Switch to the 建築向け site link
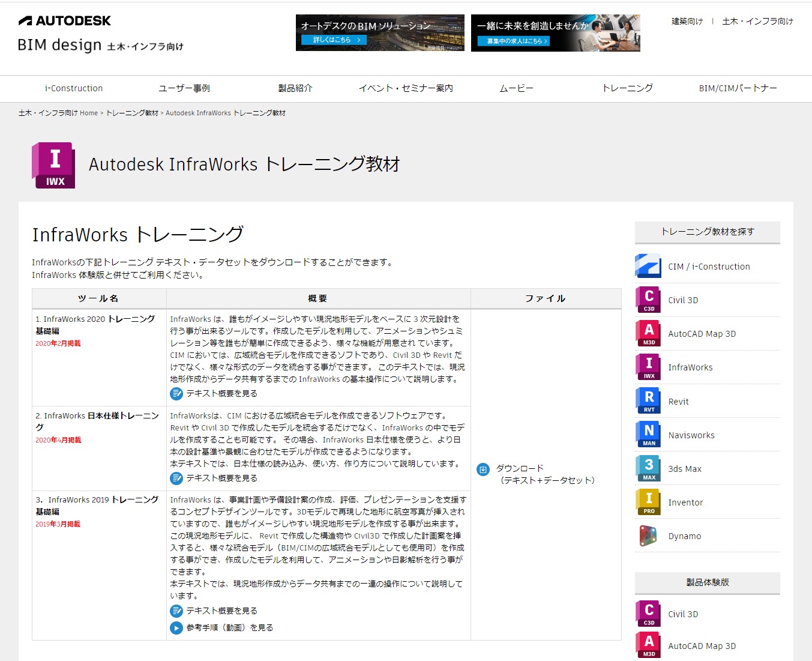Screen dimensions: 812x661 click(x=687, y=21)
